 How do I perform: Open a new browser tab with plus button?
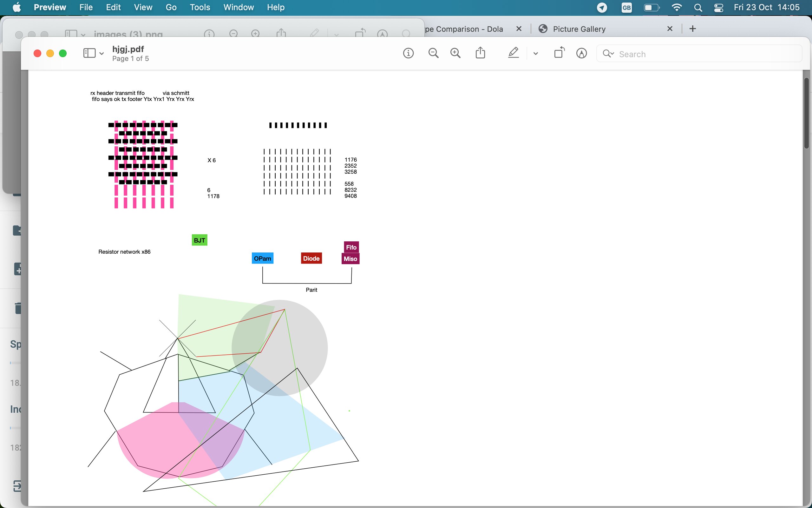(692, 29)
